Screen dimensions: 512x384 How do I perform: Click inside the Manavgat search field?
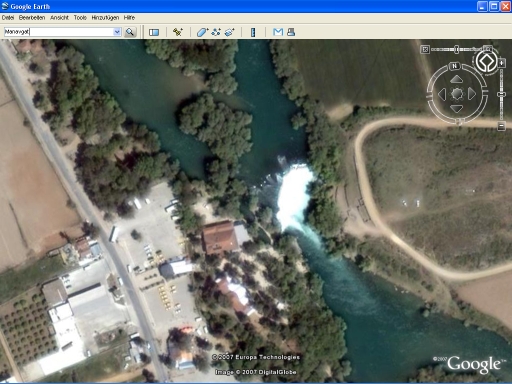tap(59, 32)
